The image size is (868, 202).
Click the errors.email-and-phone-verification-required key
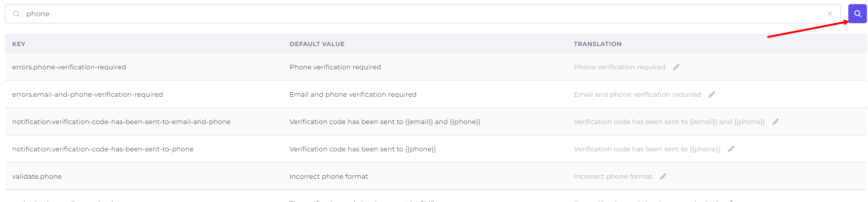coord(88,94)
